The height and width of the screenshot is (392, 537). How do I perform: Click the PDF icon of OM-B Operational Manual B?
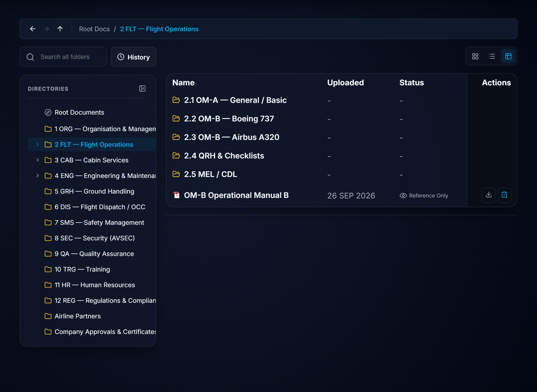pos(176,195)
